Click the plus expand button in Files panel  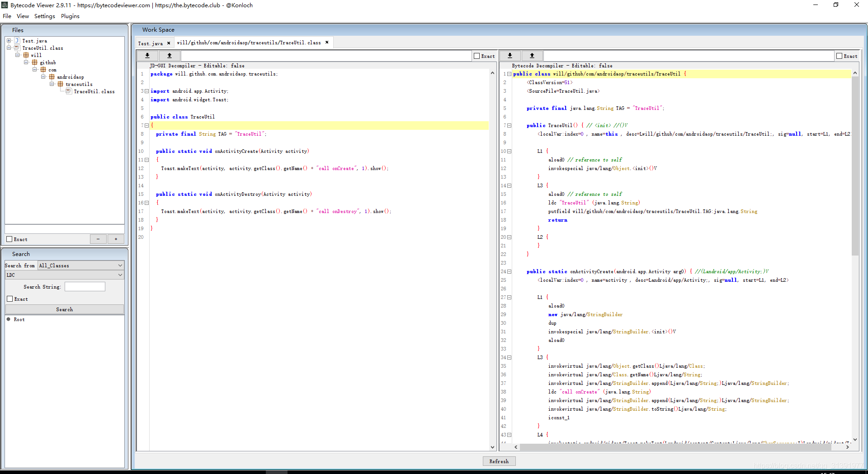[116, 239]
